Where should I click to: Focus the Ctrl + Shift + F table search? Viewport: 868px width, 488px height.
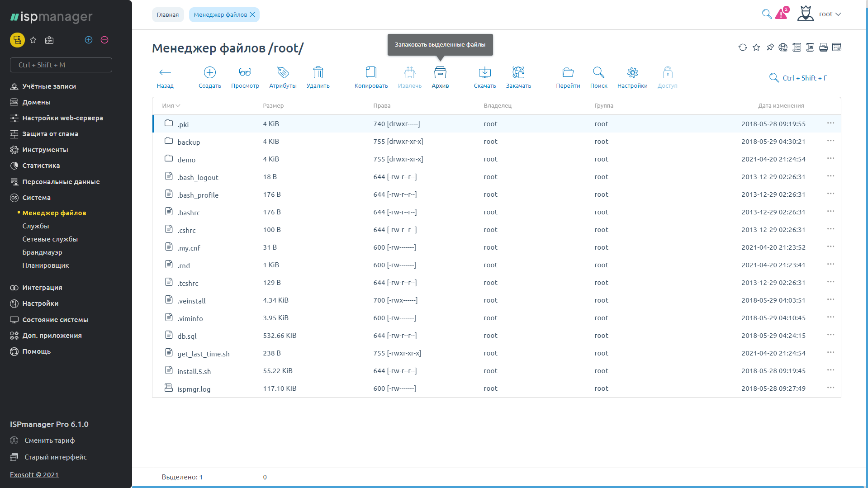pos(805,78)
